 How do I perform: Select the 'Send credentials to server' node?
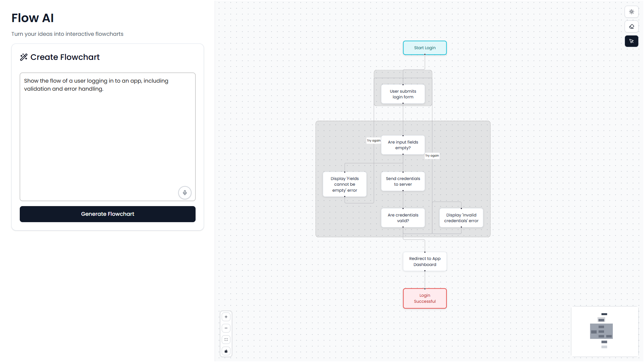click(x=403, y=181)
